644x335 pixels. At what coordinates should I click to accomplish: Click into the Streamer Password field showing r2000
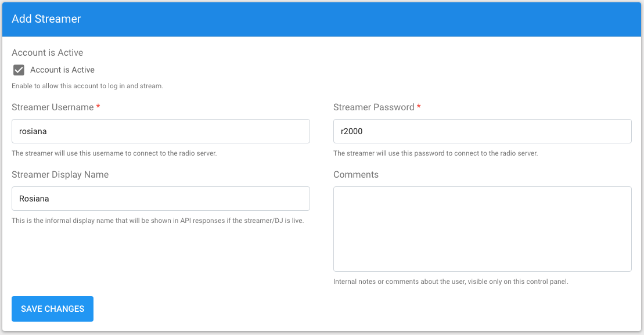(482, 131)
